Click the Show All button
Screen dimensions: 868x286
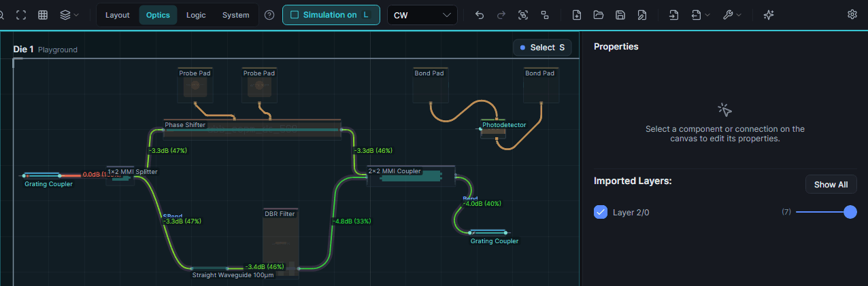pos(831,184)
